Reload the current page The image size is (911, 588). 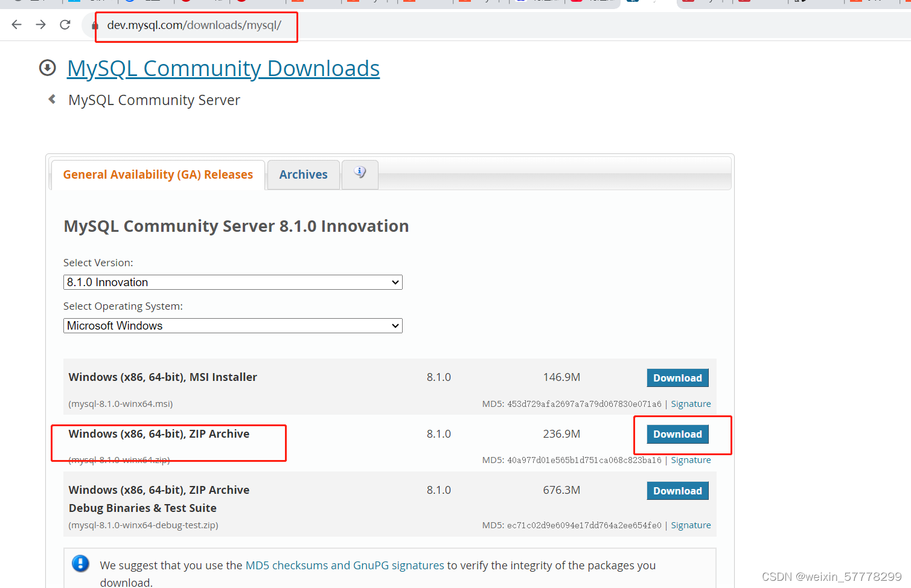(65, 24)
